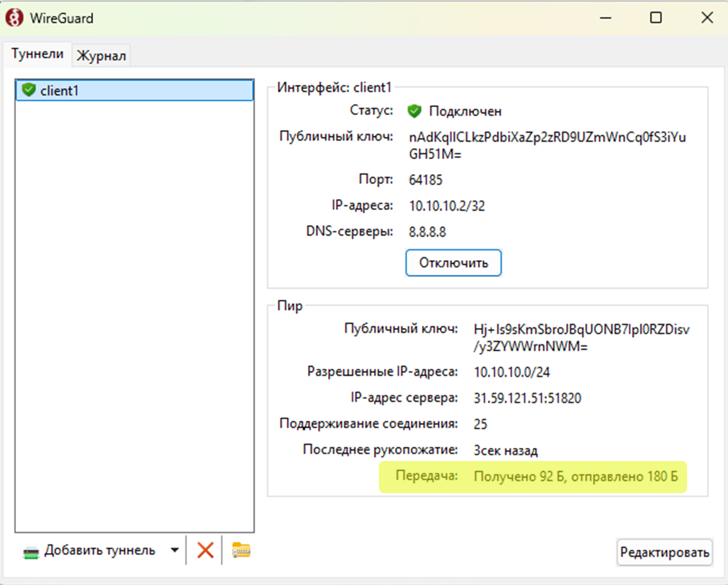
Task: Switch to the Журнал tab
Action: click(101, 55)
